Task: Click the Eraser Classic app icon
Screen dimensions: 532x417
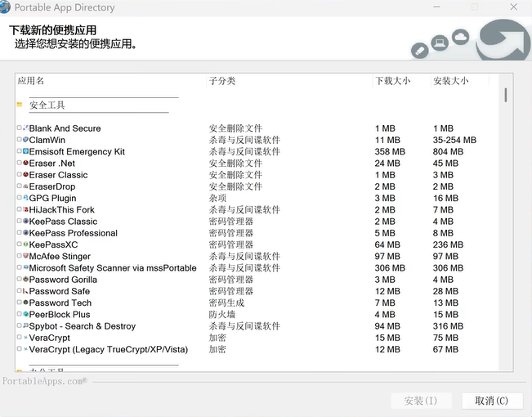Action: pos(25,174)
